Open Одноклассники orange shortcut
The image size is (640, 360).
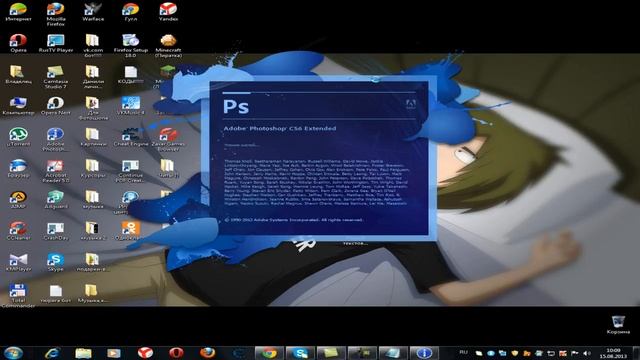131,231
